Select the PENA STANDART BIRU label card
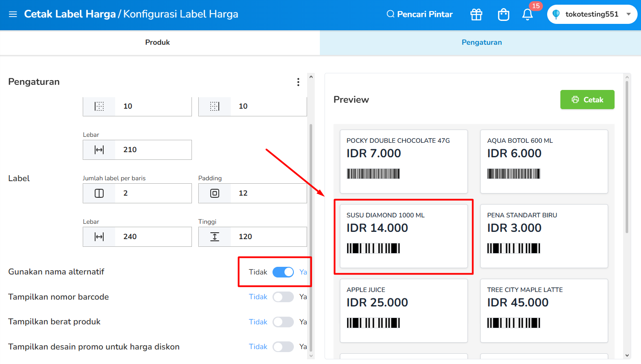 click(x=544, y=236)
